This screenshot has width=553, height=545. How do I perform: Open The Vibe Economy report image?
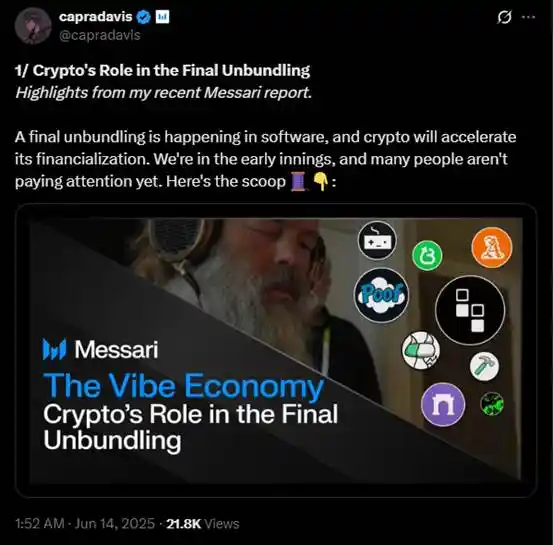[276, 350]
